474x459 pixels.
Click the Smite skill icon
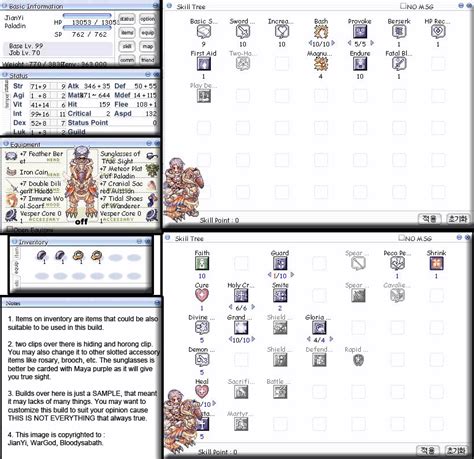tap(280, 296)
